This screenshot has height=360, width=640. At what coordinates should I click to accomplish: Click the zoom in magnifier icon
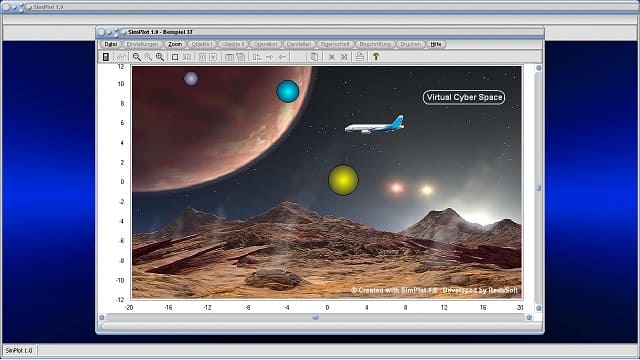(160, 57)
